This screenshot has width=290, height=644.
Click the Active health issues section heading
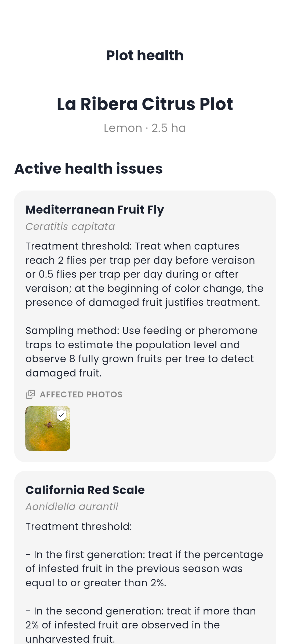pos(89,169)
